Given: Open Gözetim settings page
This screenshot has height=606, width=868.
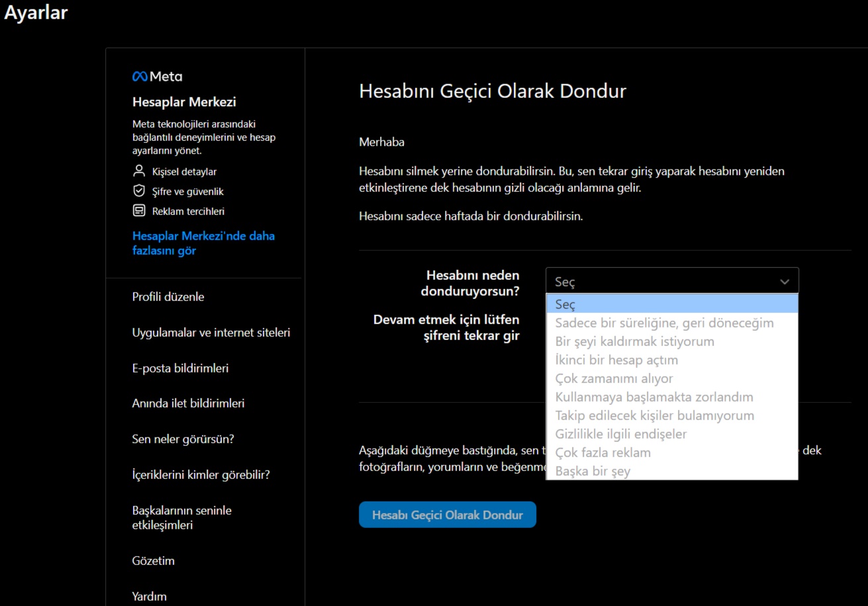Looking at the screenshot, I should (x=154, y=561).
